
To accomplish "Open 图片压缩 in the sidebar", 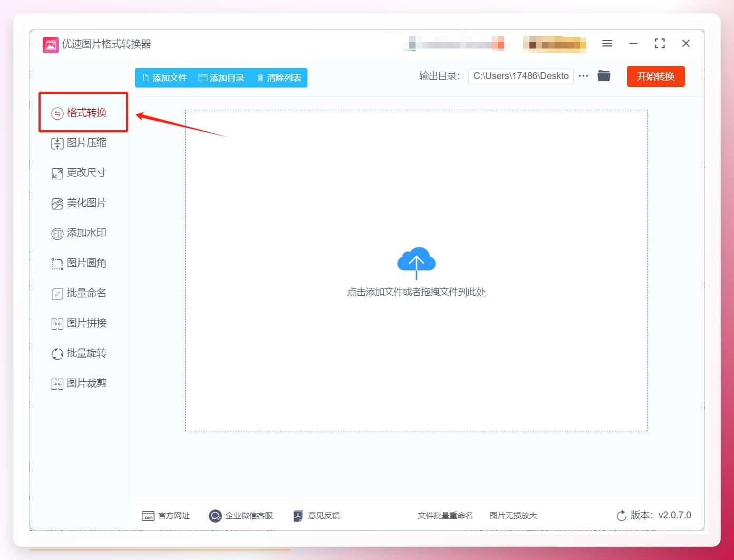I will click(x=79, y=143).
